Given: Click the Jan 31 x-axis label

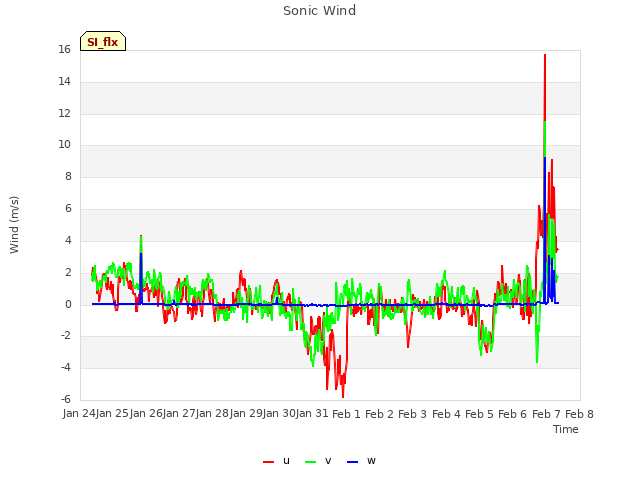Looking at the screenshot, I should point(312,413).
